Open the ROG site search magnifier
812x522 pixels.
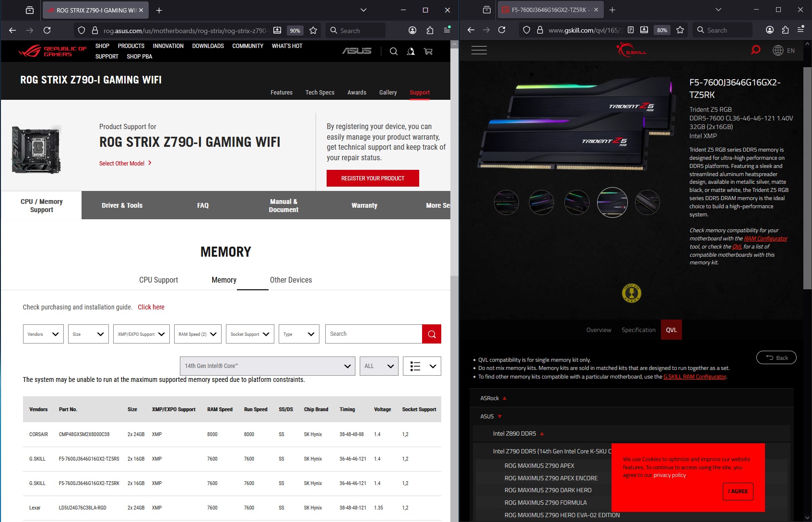(x=394, y=51)
